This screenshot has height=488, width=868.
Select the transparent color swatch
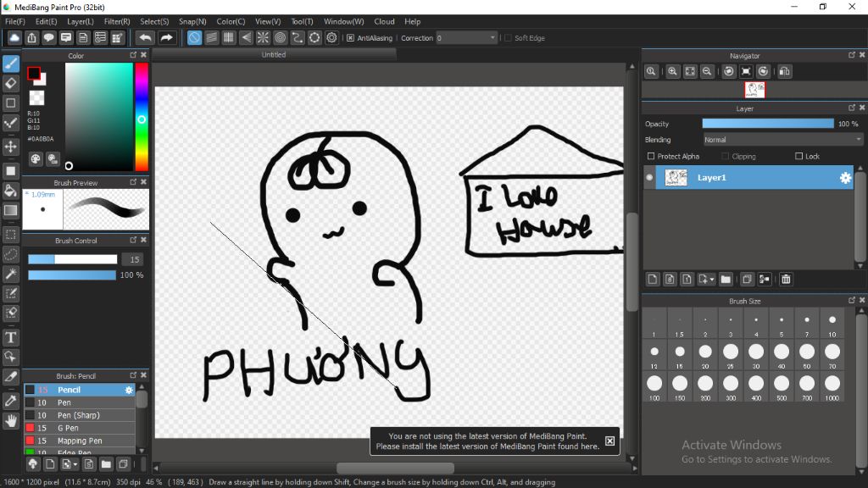tap(36, 98)
